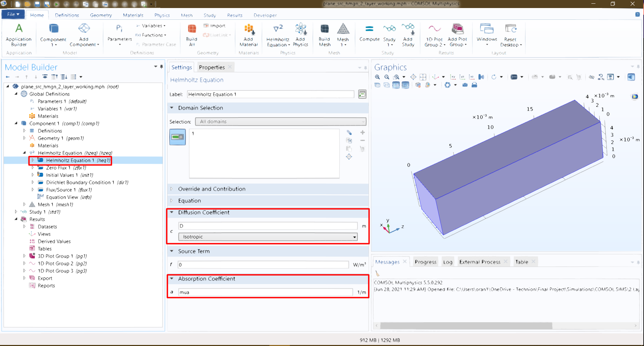Expand the Override and Contribution section
The height and width of the screenshot is (346, 644).
pyautogui.click(x=211, y=189)
